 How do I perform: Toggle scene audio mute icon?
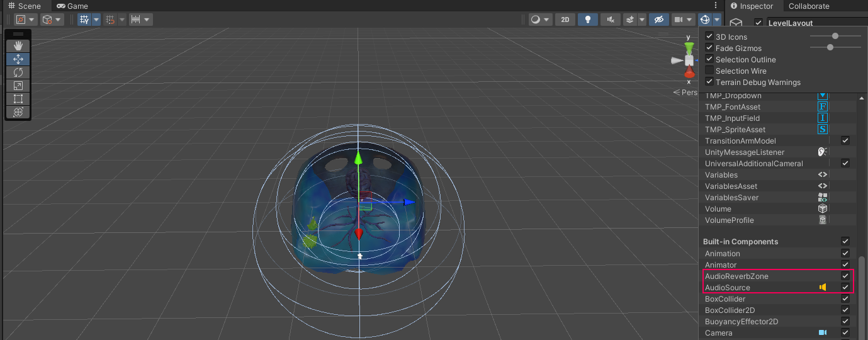tap(609, 20)
